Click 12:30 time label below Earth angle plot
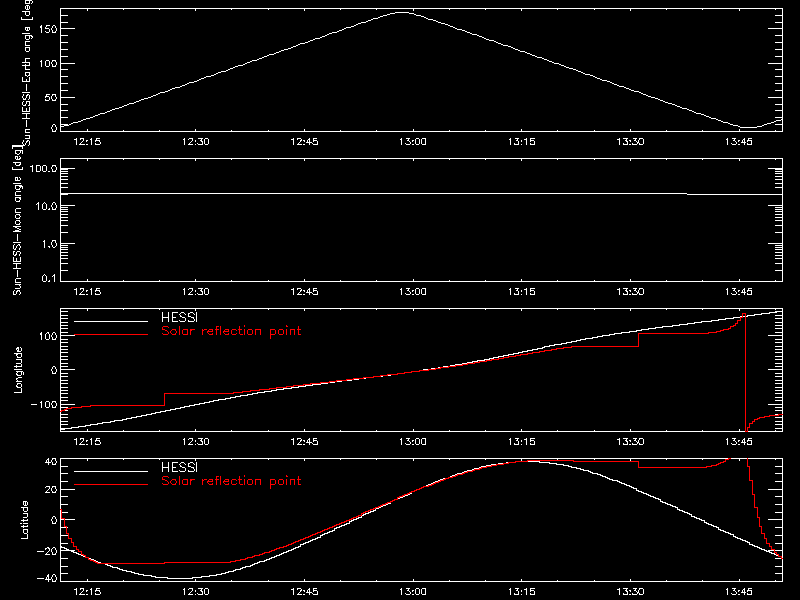Screen dimensions: 800x600 tap(196, 142)
